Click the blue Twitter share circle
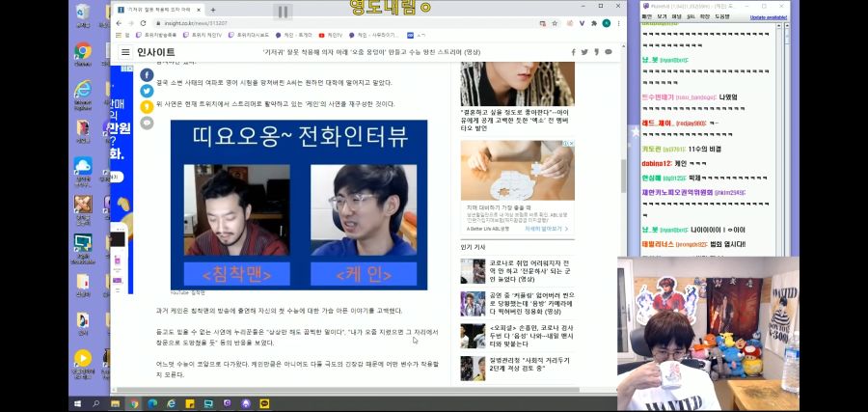 (x=147, y=91)
